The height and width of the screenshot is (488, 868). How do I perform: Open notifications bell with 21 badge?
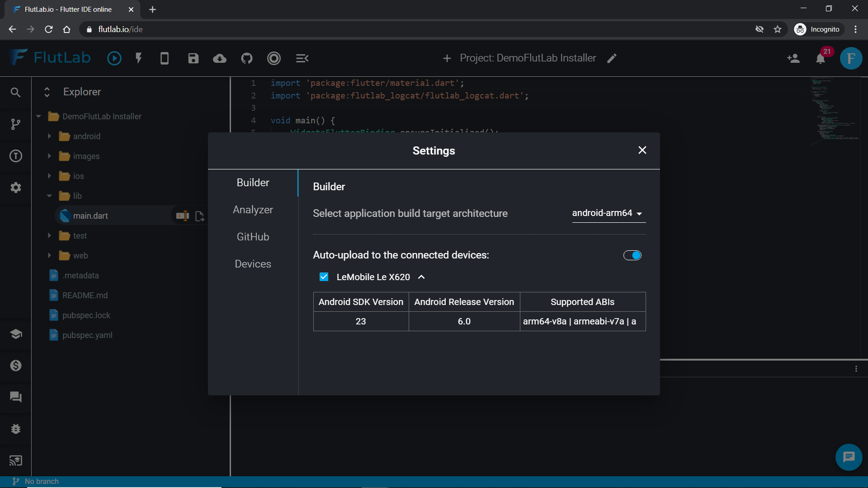(x=821, y=58)
